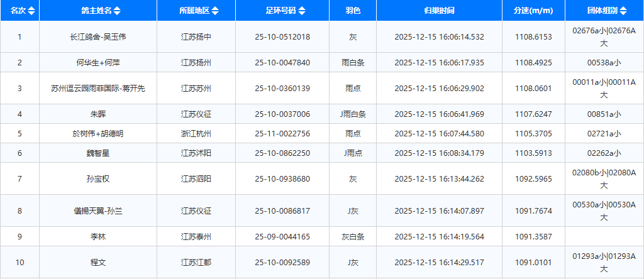Click the sort icon next to 所属地区
The width and height of the screenshot is (644, 279).
(216, 11)
